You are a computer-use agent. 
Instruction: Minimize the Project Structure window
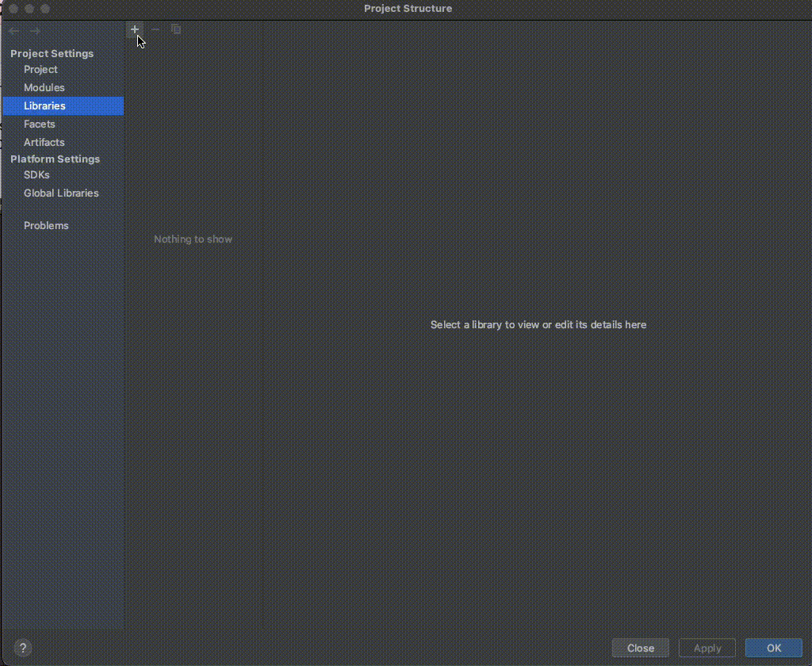tap(29, 9)
